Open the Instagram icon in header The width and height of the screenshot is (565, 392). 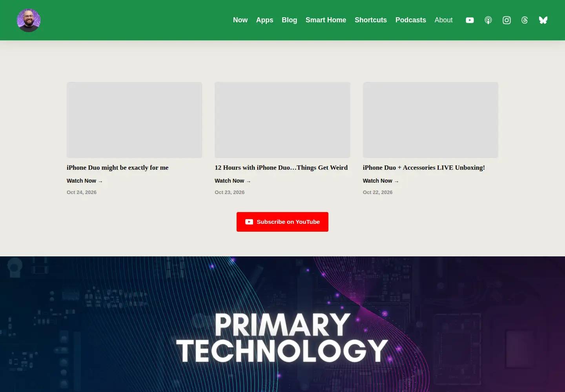coord(507,20)
